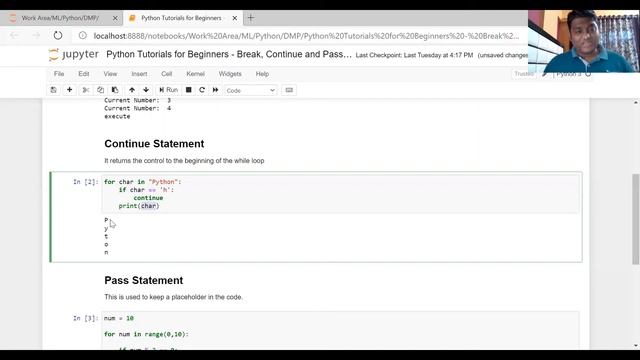Close the Python Tutorials for Beginners tab
640x360 pixels.
(x=235, y=18)
